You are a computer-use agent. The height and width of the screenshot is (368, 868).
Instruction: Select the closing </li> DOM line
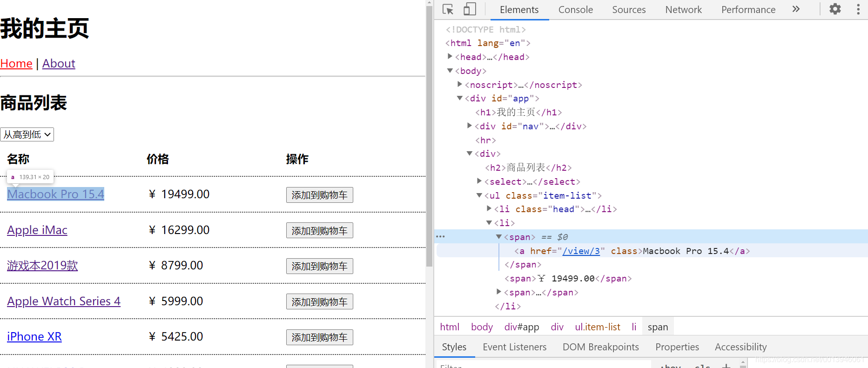click(508, 306)
